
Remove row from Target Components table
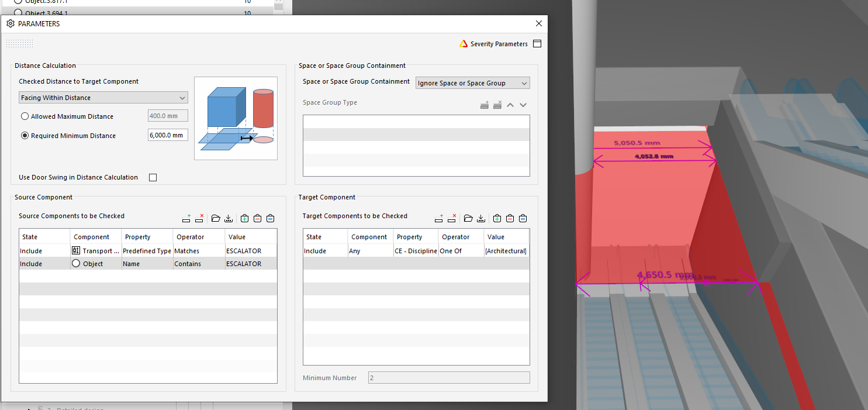pos(451,218)
